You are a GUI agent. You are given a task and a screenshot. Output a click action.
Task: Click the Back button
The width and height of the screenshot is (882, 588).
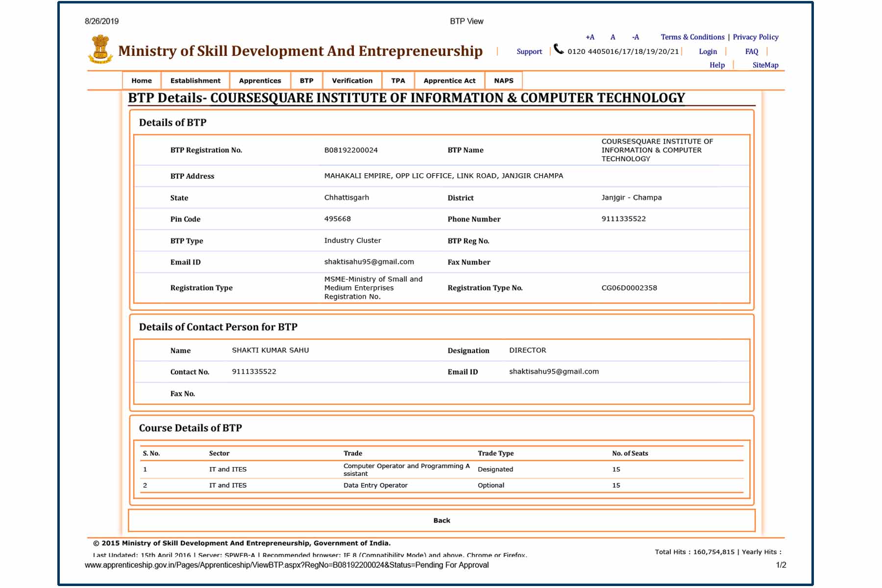441,520
